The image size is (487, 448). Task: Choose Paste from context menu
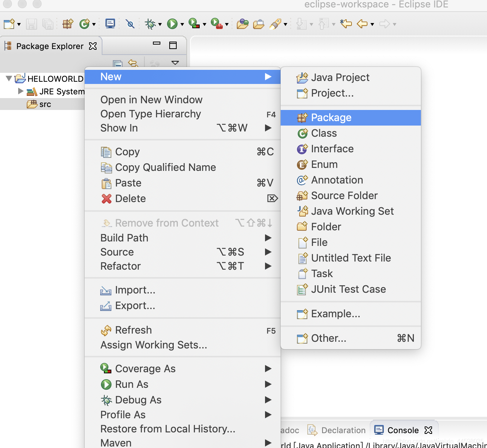click(183, 183)
